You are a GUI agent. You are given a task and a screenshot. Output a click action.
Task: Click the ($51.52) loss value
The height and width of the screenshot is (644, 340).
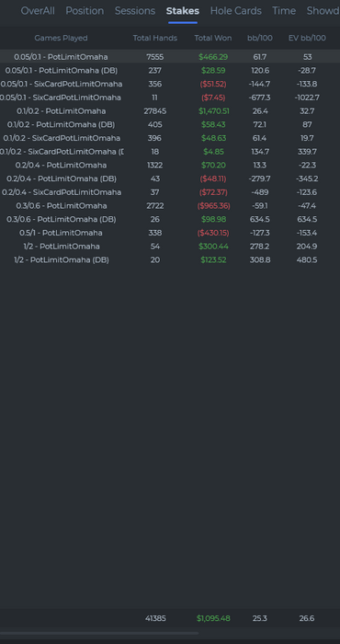[213, 85]
